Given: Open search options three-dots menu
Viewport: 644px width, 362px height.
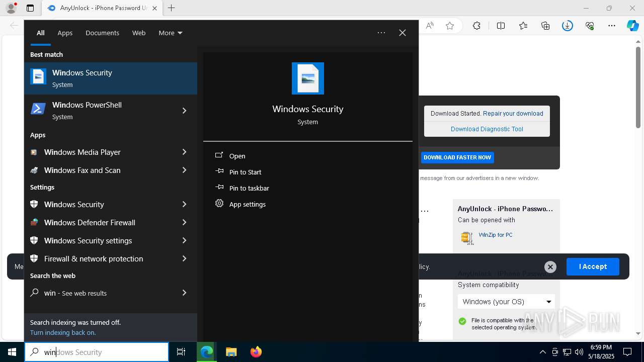Looking at the screenshot, I should pyautogui.click(x=381, y=33).
